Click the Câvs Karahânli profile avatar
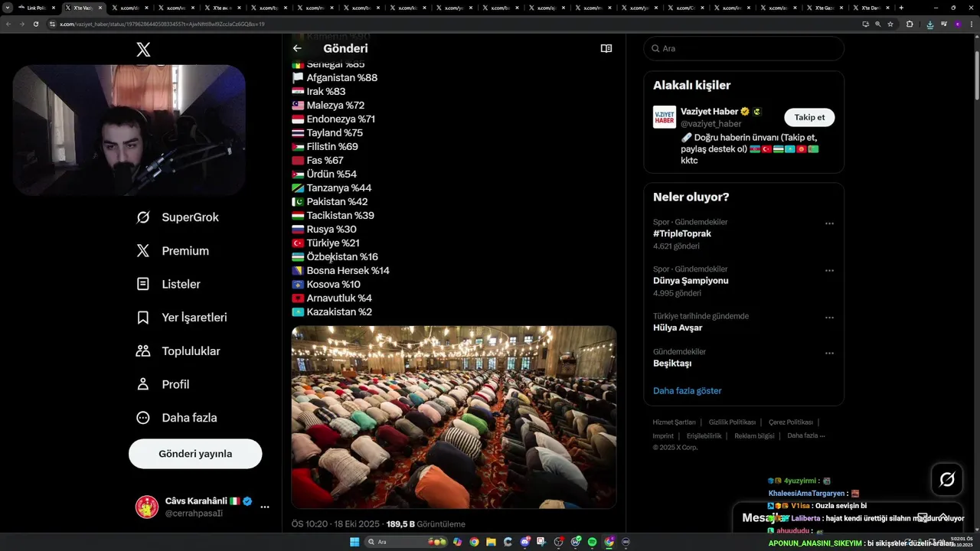The image size is (980, 551). click(x=147, y=507)
